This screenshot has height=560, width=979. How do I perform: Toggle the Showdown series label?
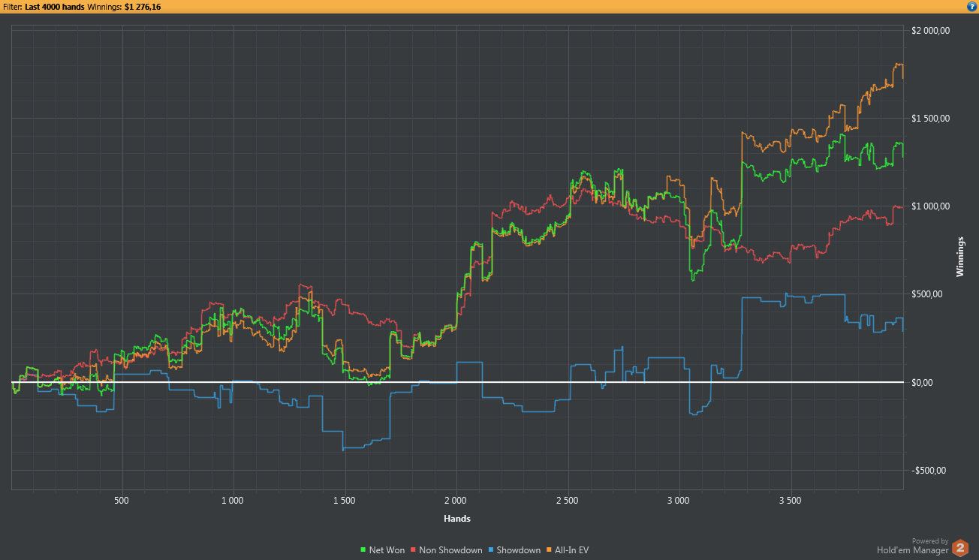517,550
